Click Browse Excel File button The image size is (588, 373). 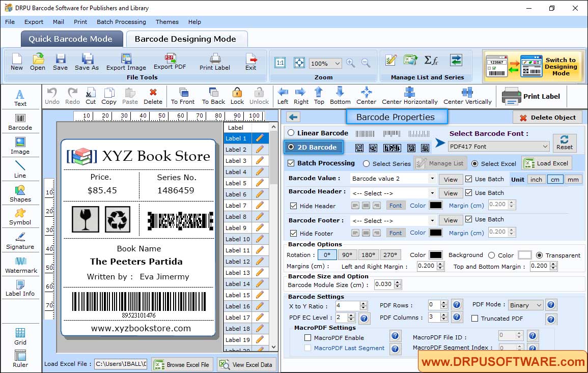click(x=182, y=364)
